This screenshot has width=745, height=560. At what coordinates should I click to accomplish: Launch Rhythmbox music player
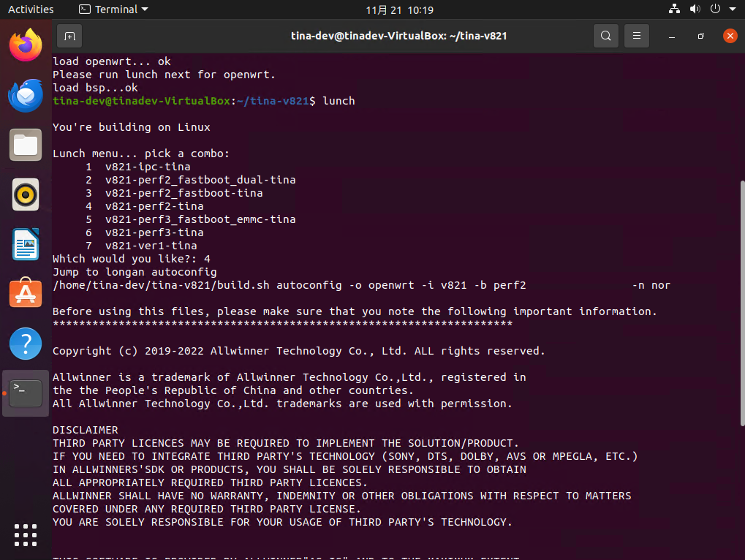tap(26, 194)
